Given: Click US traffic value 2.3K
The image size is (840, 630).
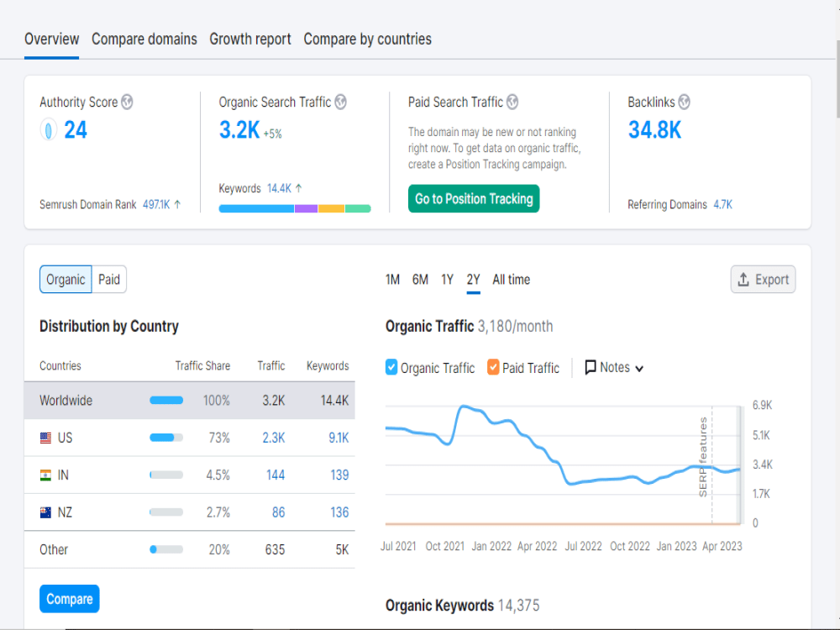Looking at the screenshot, I should [274, 438].
